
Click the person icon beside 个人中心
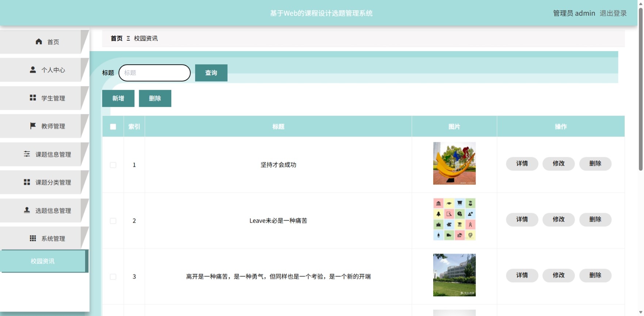click(x=33, y=70)
